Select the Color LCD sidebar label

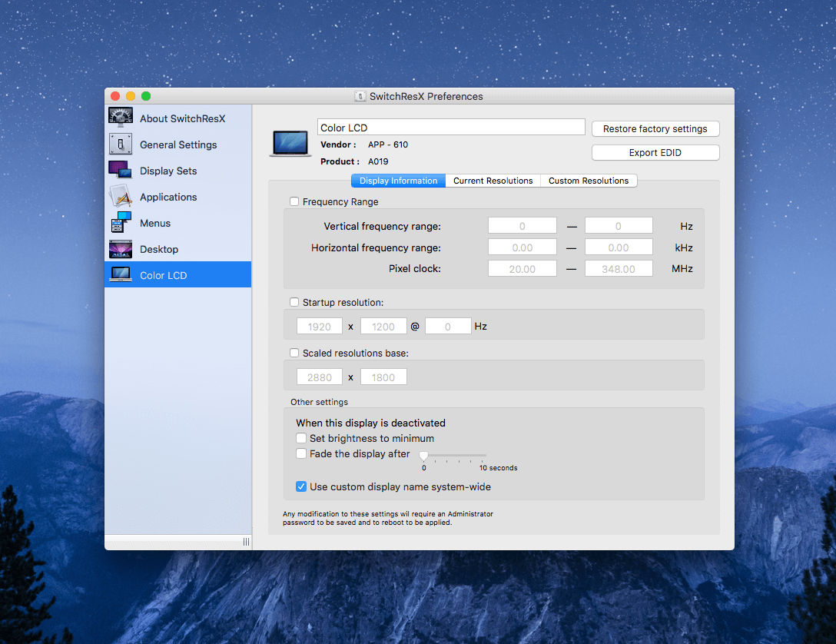click(163, 275)
